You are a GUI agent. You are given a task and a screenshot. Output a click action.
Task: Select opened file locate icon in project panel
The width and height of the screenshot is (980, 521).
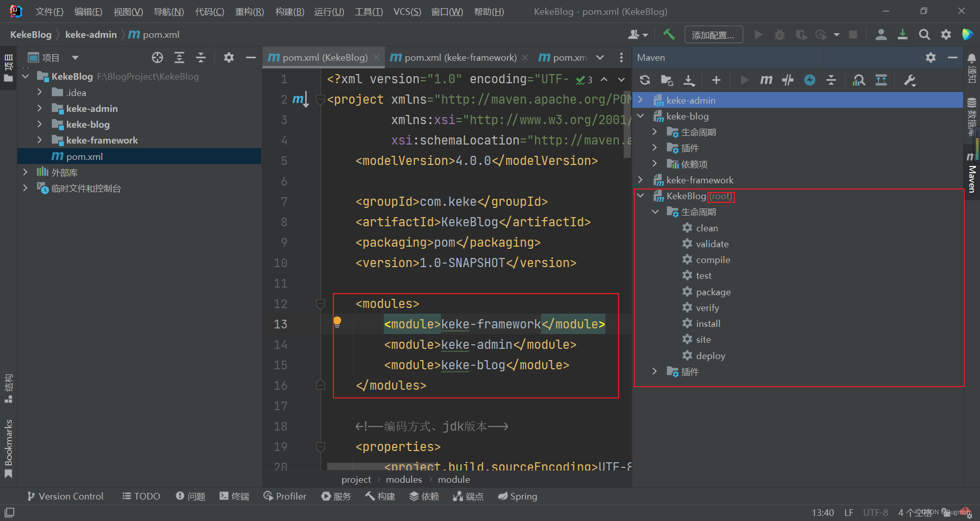158,58
